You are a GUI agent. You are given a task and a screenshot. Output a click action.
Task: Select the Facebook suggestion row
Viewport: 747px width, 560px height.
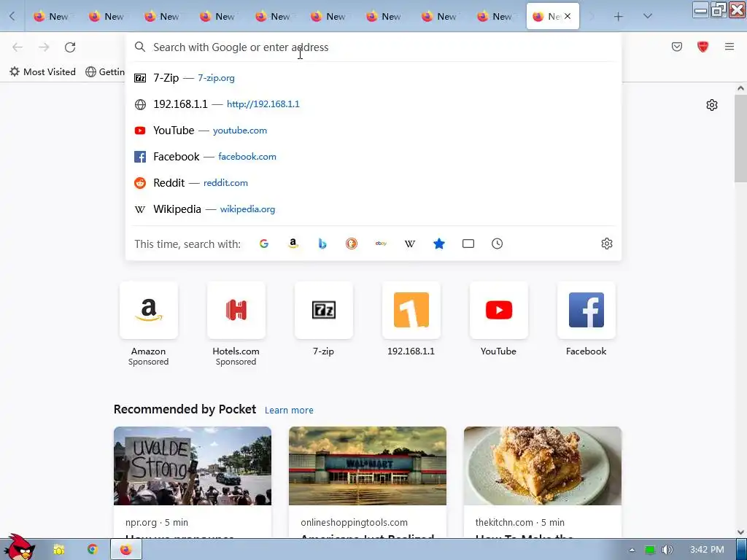[x=373, y=157]
